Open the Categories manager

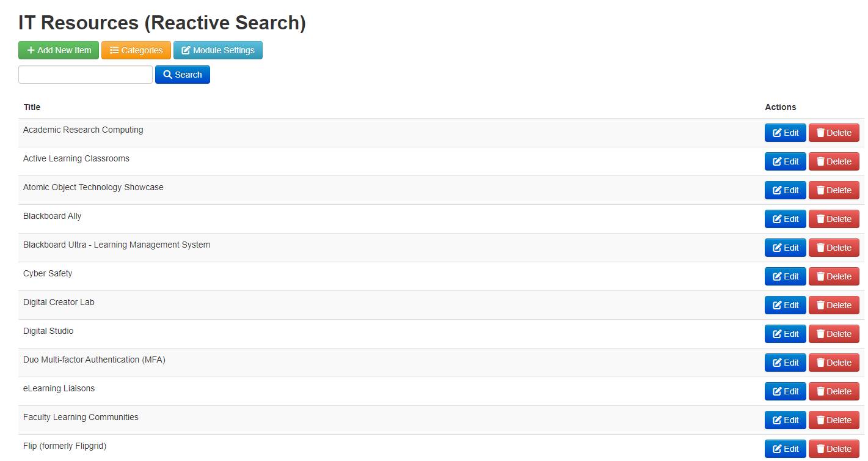coord(136,50)
